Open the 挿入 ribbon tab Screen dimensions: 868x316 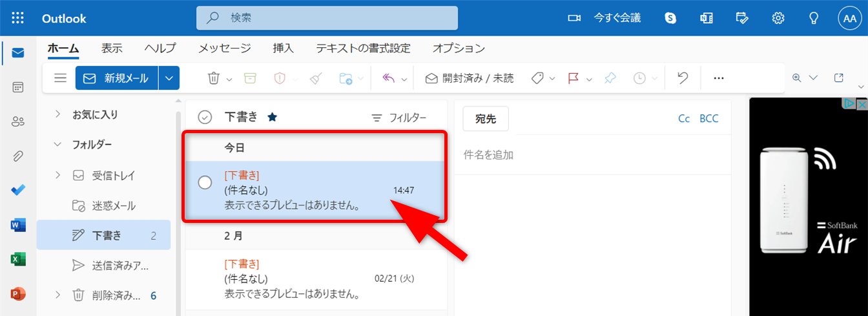click(x=284, y=48)
